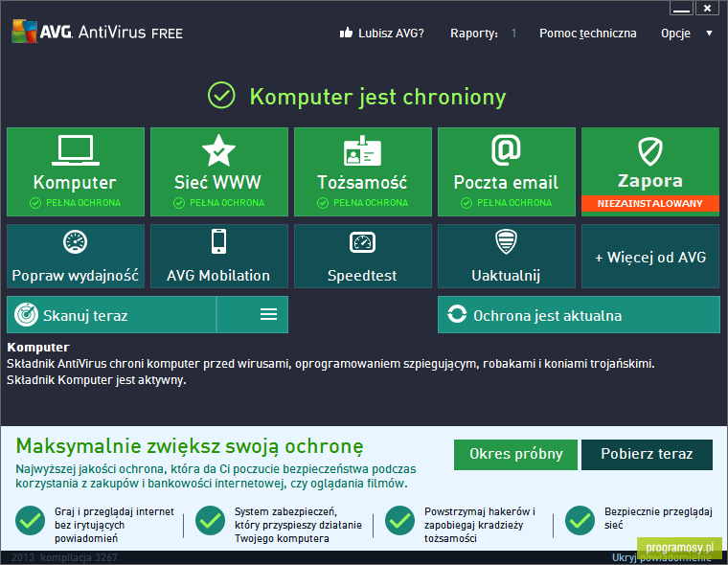The width and height of the screenshot is (728, 565).
Task: Open the Sieć WWW protection tile
Action: click(219, 171)
